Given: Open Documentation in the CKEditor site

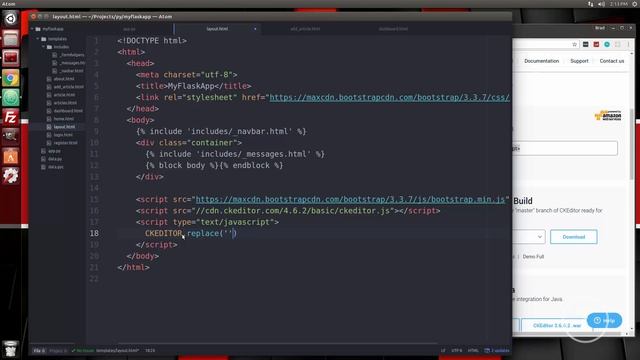Looking at the screenshot, I should point(542,61).
